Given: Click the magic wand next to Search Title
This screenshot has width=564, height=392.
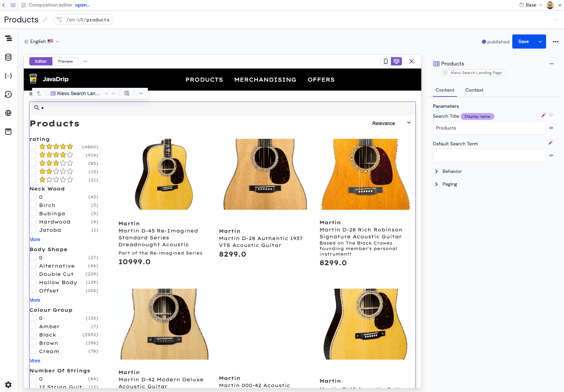Looking at the screenshot, I should click(x=544, y=115).
